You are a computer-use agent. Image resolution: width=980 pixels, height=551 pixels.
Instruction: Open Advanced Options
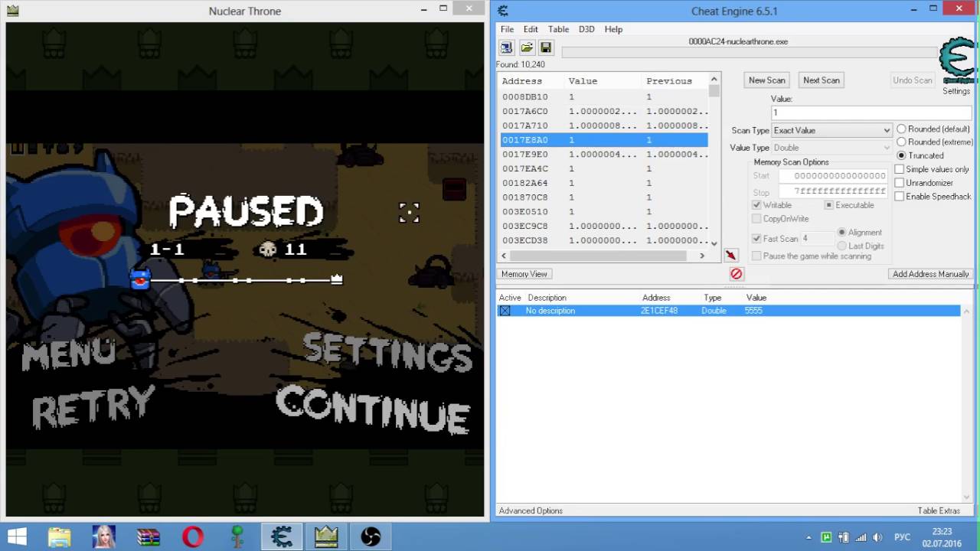[531, 510]
